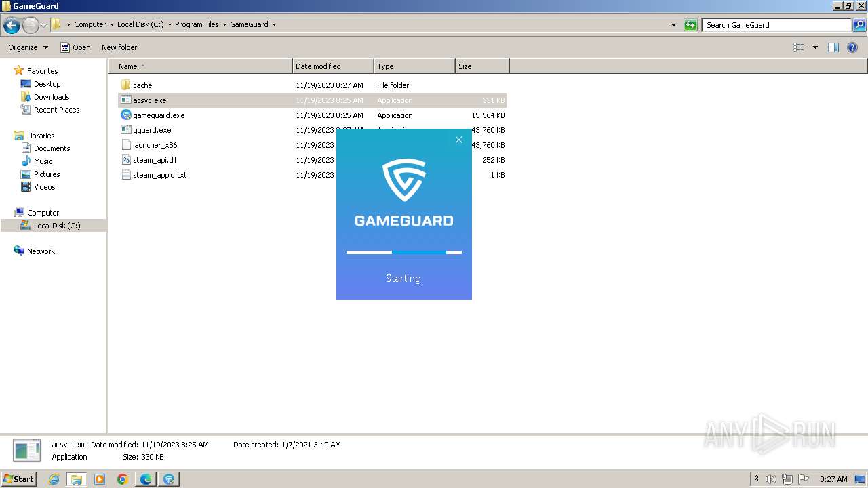Open Windows Media Player from taskbar
The height and width of the screenshot is (488, 868).
click(100, 479)
